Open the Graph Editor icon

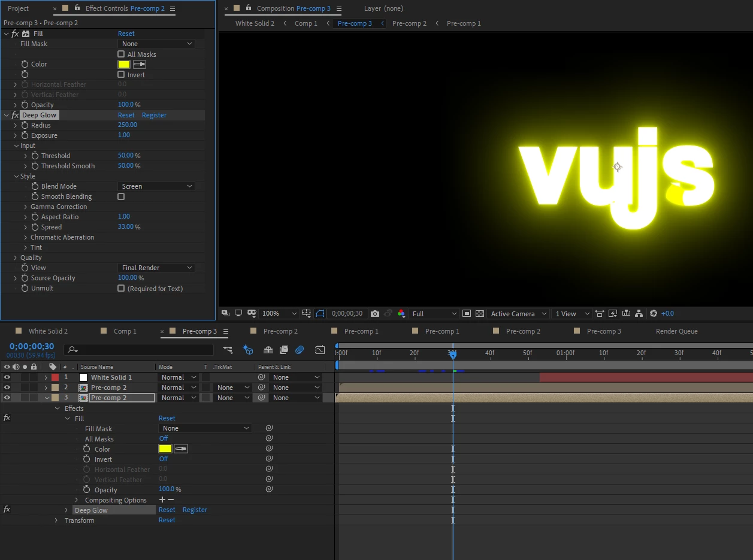click(320, 349)
